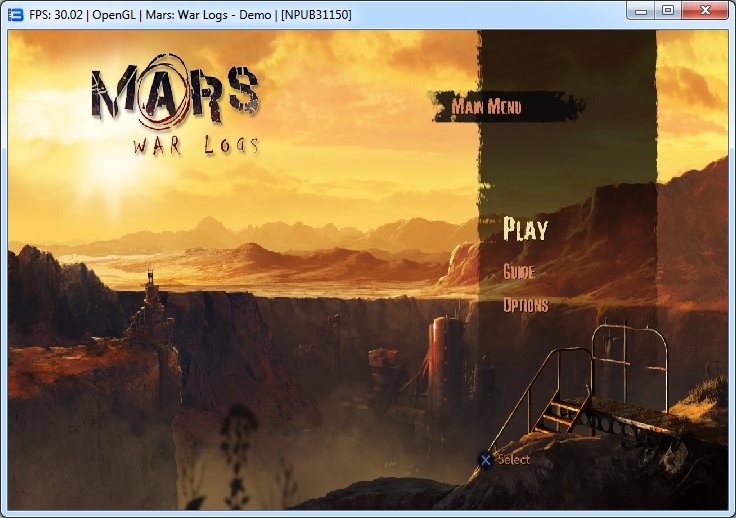Click the 'Select' hint text

[x=514, y=459]
